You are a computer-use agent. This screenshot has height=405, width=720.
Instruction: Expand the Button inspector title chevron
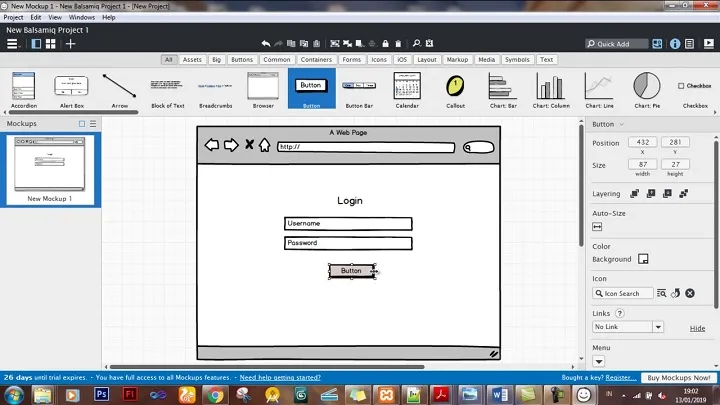[621, 125]
